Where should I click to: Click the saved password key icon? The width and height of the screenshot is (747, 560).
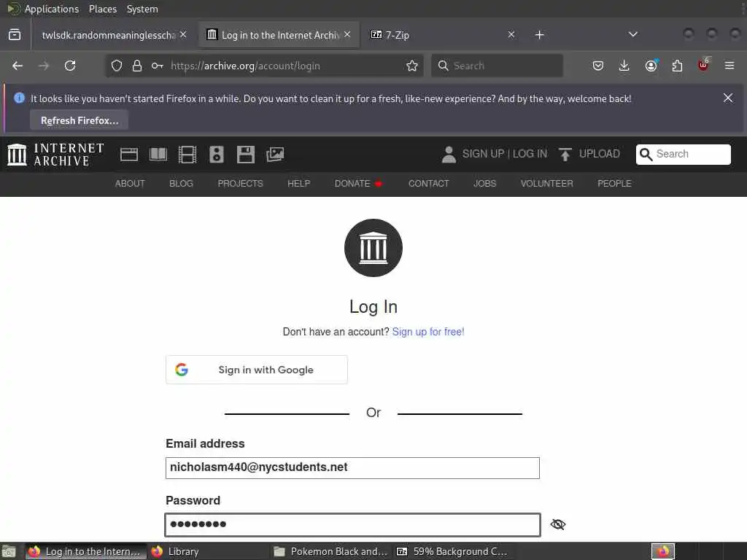(x=158, y=66)
